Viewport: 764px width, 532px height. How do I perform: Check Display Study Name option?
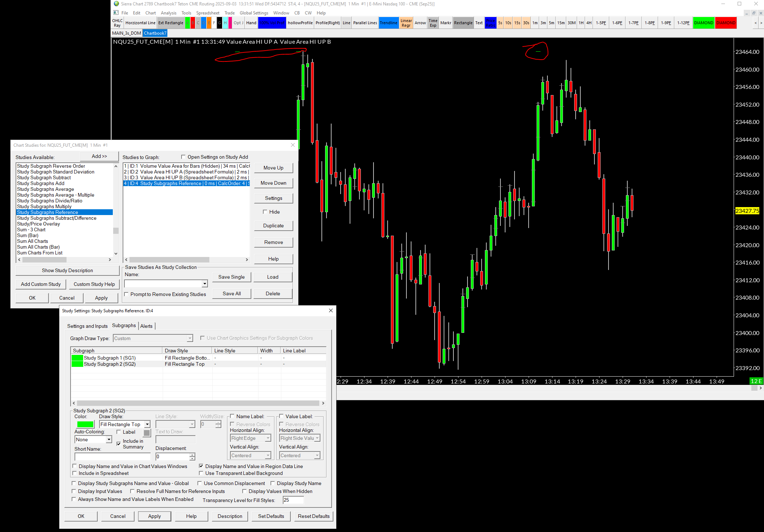[x=273, y=483]
